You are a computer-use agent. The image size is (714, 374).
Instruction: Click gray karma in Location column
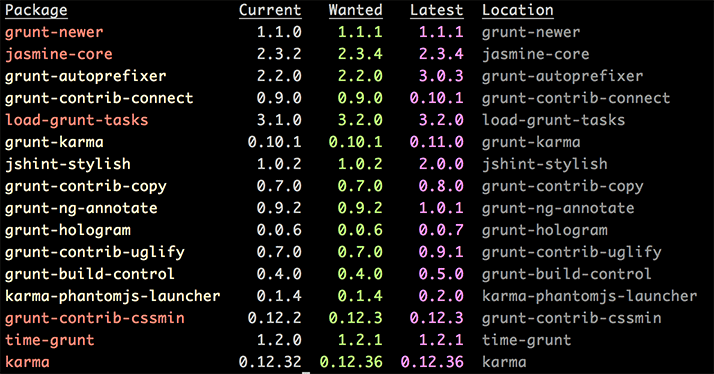(505, 362)
